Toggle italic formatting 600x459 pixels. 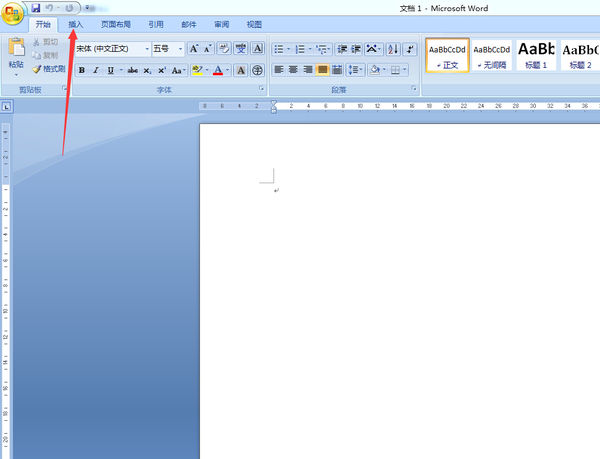[96, 70]
